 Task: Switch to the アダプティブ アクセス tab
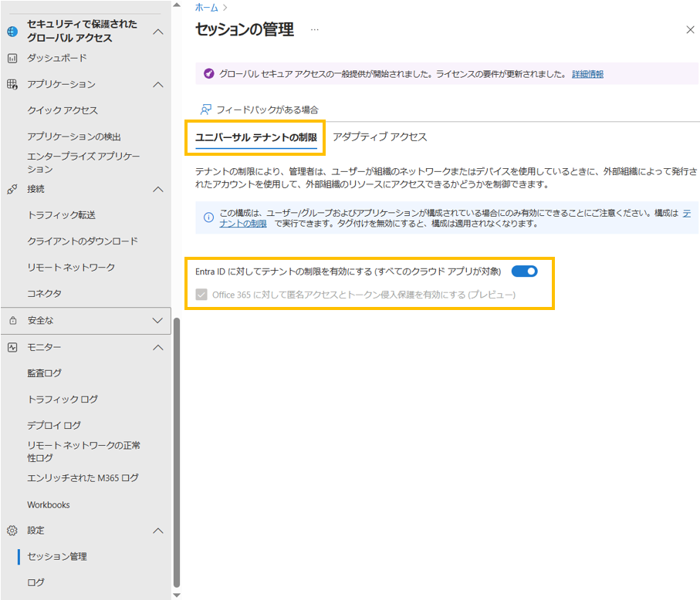380,137
